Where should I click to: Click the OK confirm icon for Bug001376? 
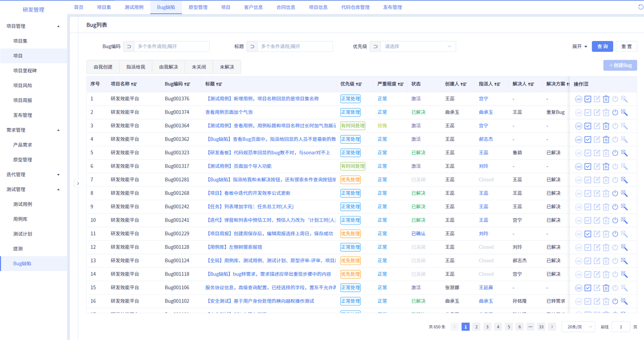[x=578, y=99]
